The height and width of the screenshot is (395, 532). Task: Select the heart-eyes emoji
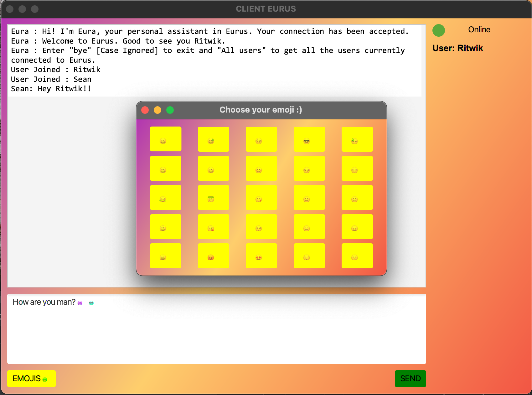261,256
